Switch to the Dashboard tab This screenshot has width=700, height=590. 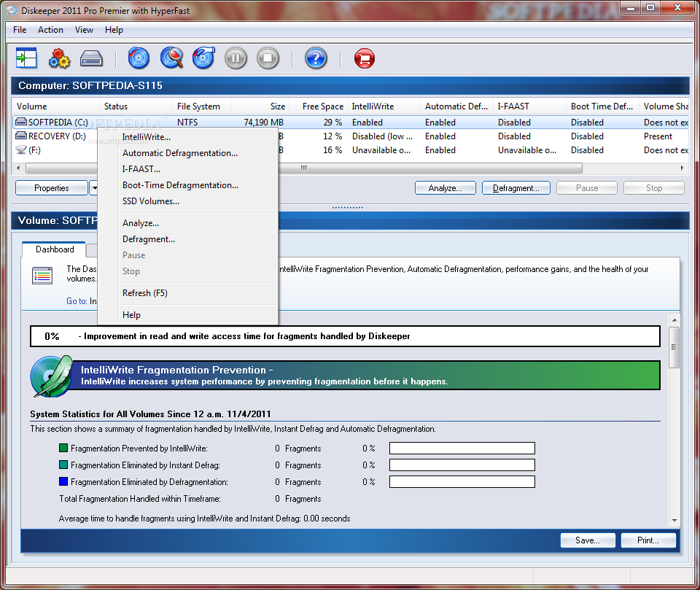tap(55, 249)
